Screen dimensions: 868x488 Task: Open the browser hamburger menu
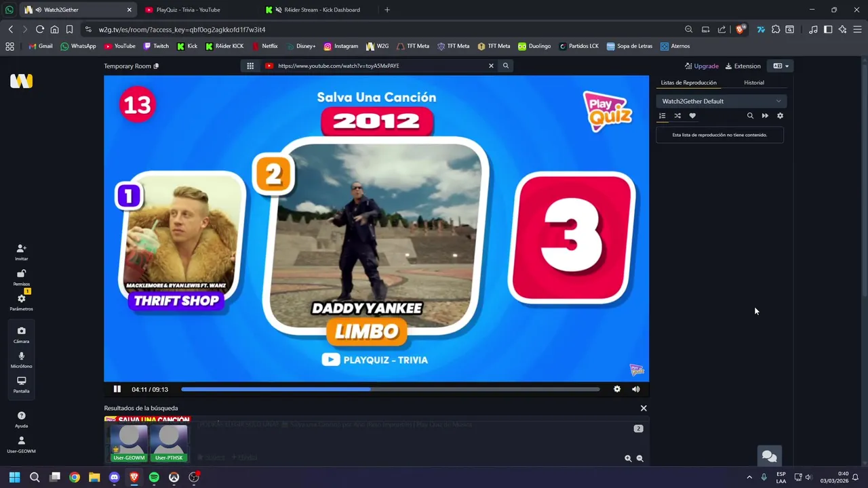857,29
